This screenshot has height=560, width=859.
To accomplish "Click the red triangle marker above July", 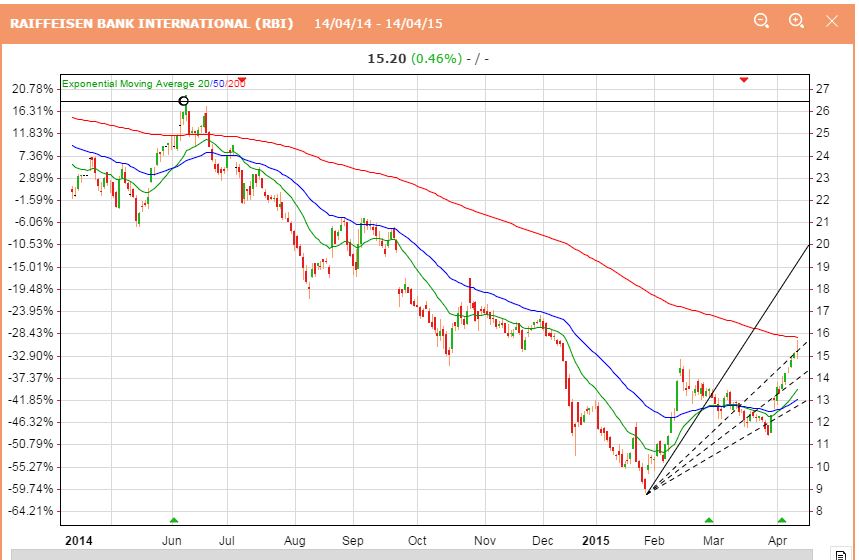I will click(242, 80).
